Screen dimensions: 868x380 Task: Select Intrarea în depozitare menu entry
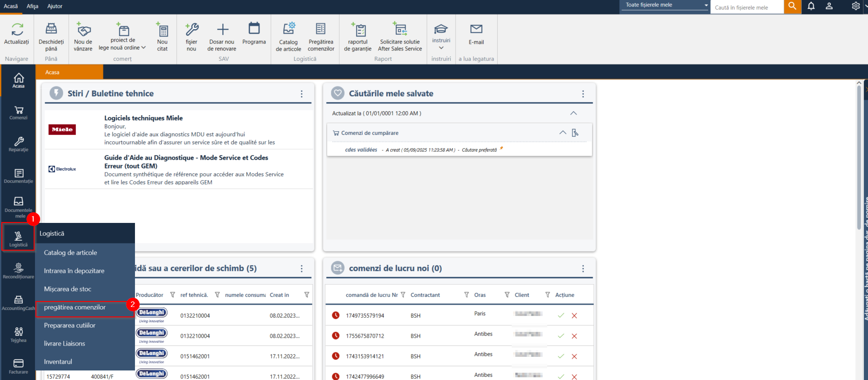[85, 271]
